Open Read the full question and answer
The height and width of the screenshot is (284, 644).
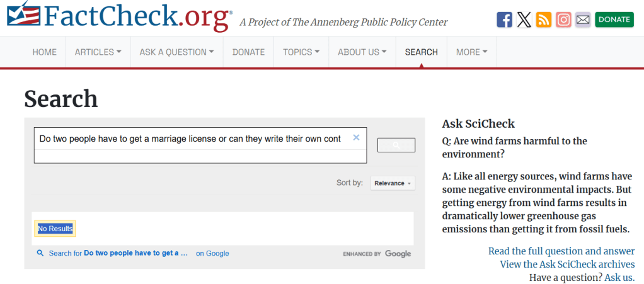(x=561, y=251)
